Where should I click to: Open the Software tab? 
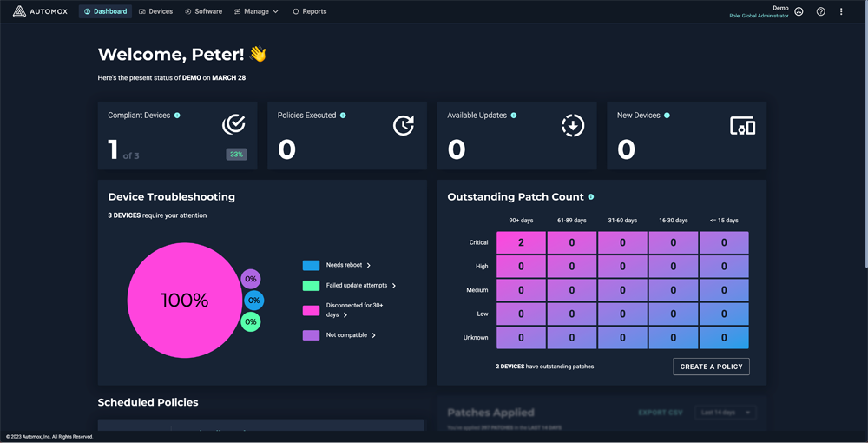pyautogui.click(x=203, y=11)
